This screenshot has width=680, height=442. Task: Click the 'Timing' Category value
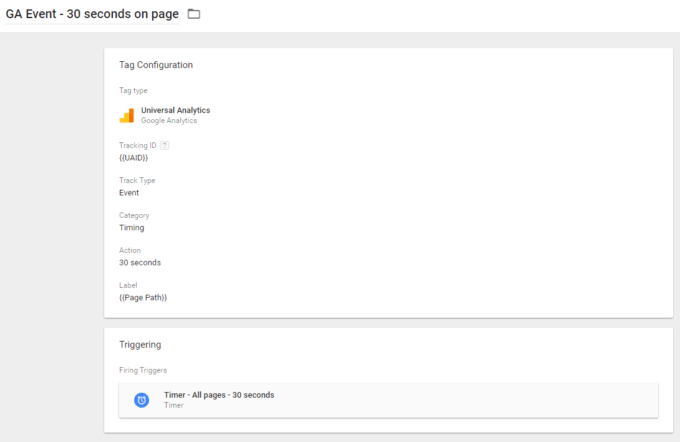point(132,228)
